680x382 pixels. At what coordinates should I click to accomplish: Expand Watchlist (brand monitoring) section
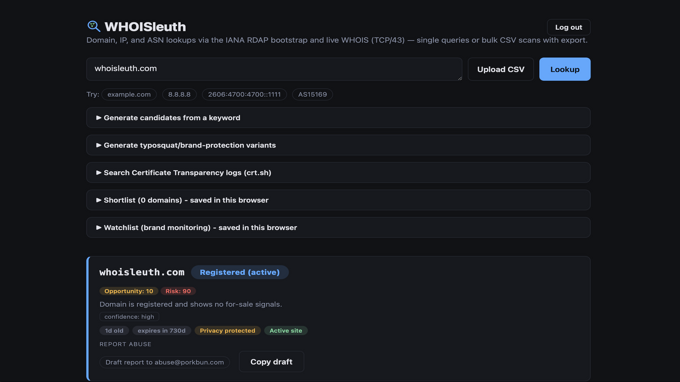pos(338,228)
